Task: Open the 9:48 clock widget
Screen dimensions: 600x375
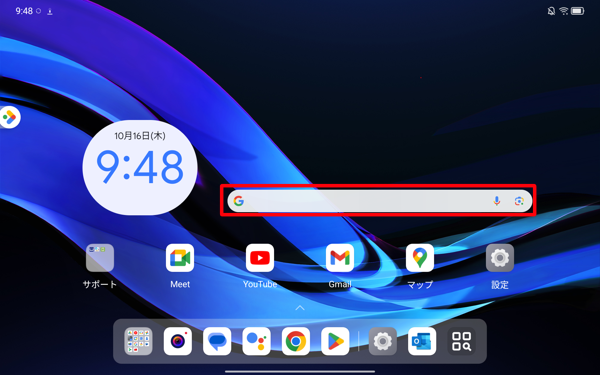Action: pyautogui.click(x=140, y=168)
